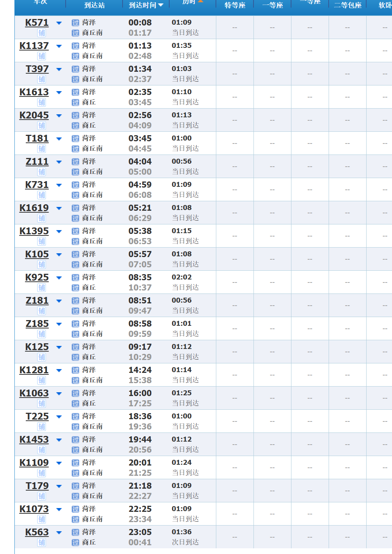The width and height of the screenshot is (392, 554).
Task: Click the 铺 sleeper icon under T397
Action: tap(42, 79)
